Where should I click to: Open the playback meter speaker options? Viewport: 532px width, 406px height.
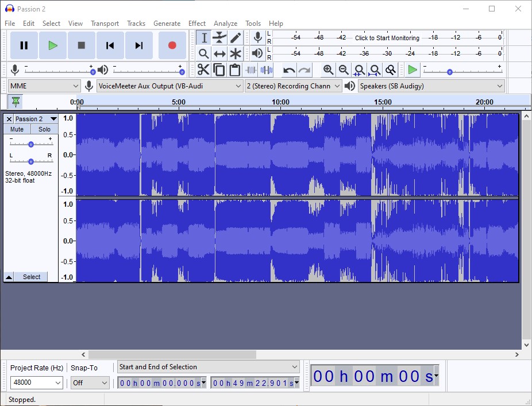pyautogui.click(x=258, y=53)
